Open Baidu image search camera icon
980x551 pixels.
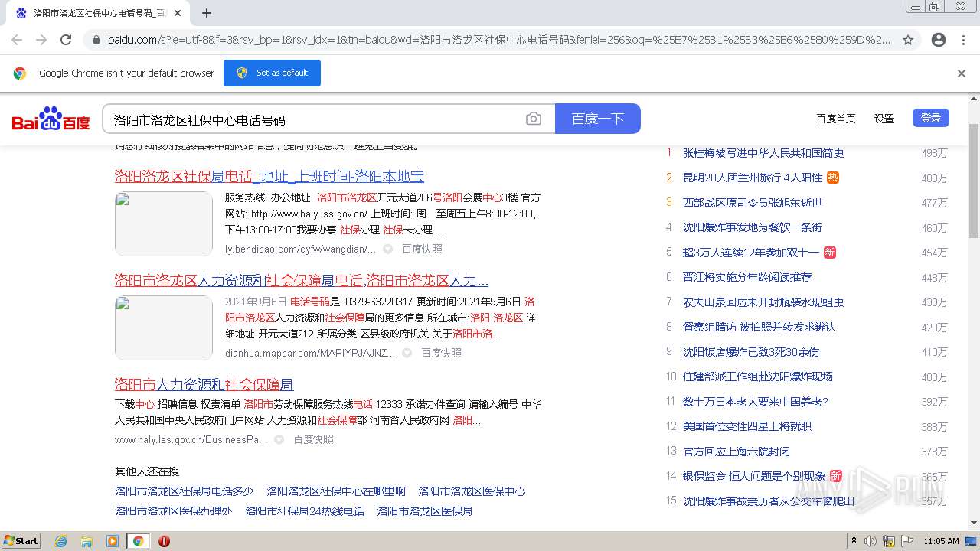pyautogui.click(x=534, y=119)
